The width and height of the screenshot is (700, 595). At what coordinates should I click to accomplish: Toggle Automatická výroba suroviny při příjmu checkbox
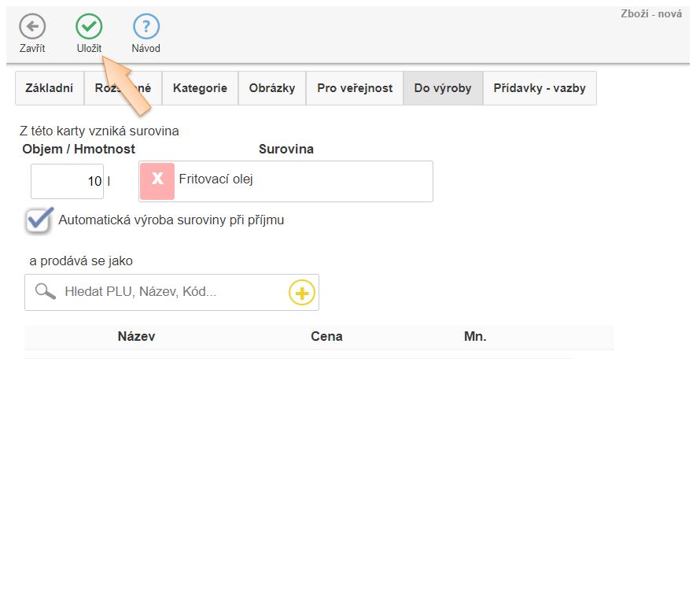tap(39, 220)
